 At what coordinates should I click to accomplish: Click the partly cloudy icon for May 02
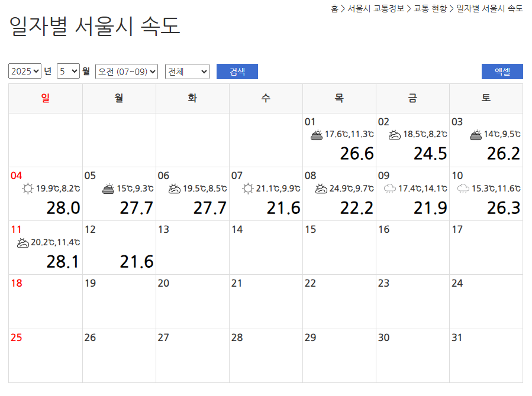coord(395,135)
